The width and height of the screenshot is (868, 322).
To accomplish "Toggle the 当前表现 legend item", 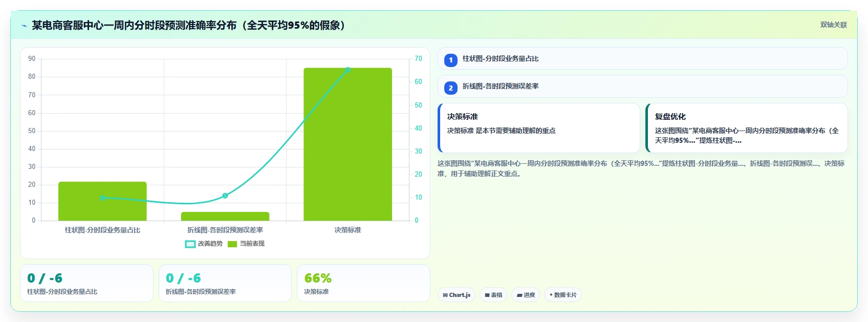I will (246, 244).
